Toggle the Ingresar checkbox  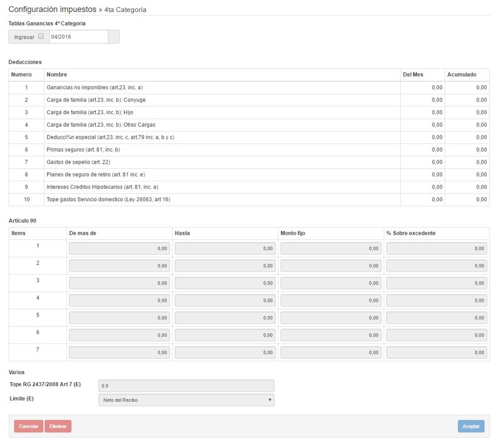40,36
